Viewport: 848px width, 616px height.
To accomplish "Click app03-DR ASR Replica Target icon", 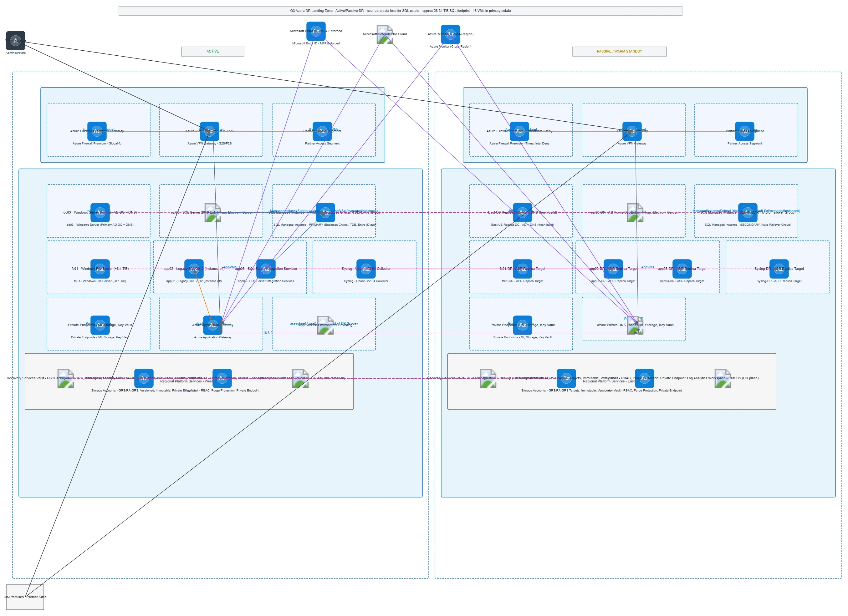I will pos(682,269).
